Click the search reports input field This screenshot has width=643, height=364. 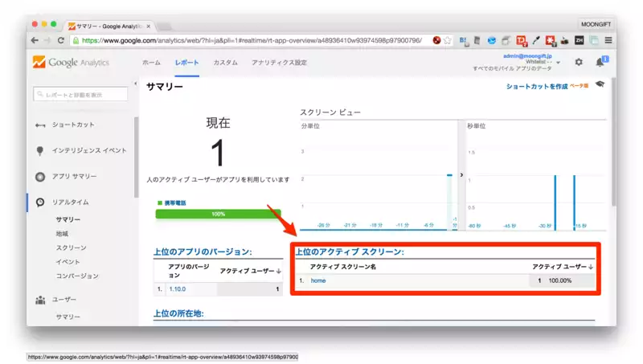pyautogui.click(x=80, y=94)
